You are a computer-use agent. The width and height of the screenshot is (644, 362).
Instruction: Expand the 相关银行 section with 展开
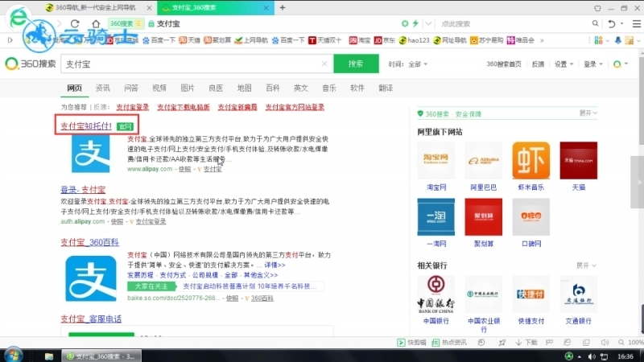click(586, 265)
